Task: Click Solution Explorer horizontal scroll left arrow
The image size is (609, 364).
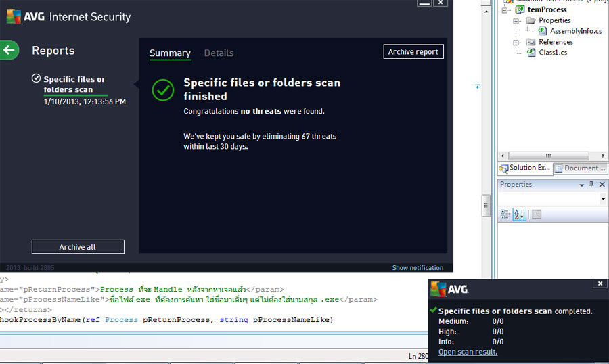Action: [x=503, y=156]
